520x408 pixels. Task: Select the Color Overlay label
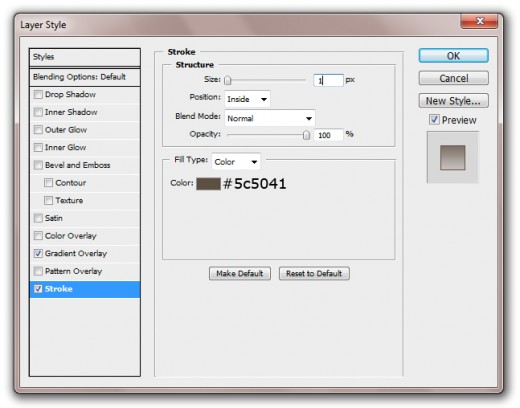point(71,236)
